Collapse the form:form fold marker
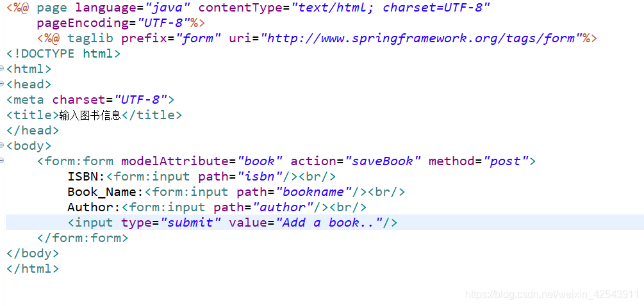 click(2, 161)
